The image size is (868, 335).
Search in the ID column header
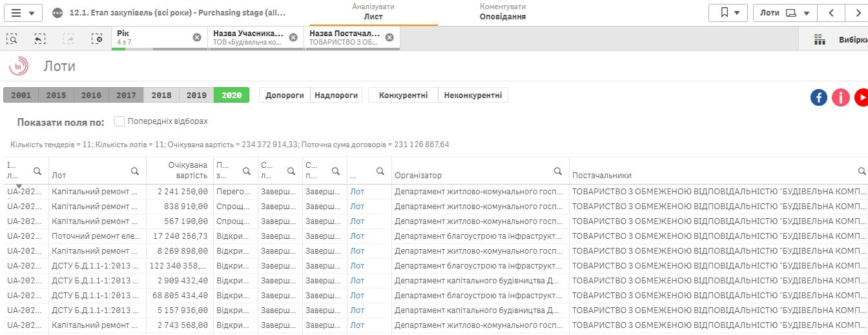click(x=37, y=171)
